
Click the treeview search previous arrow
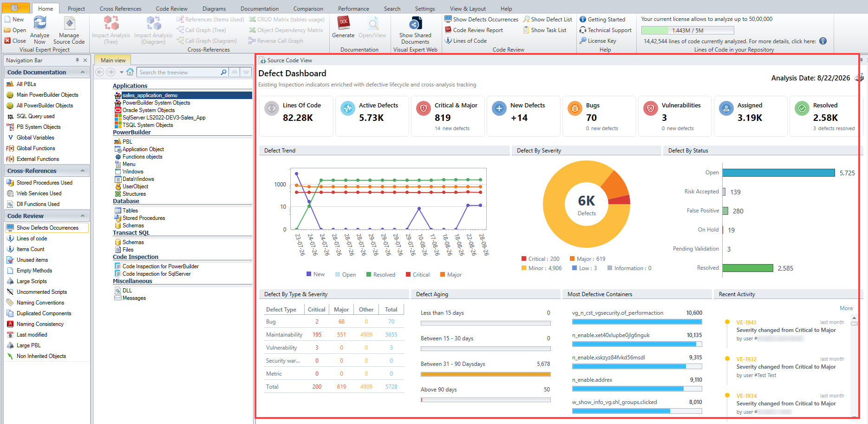pos(235,72)
